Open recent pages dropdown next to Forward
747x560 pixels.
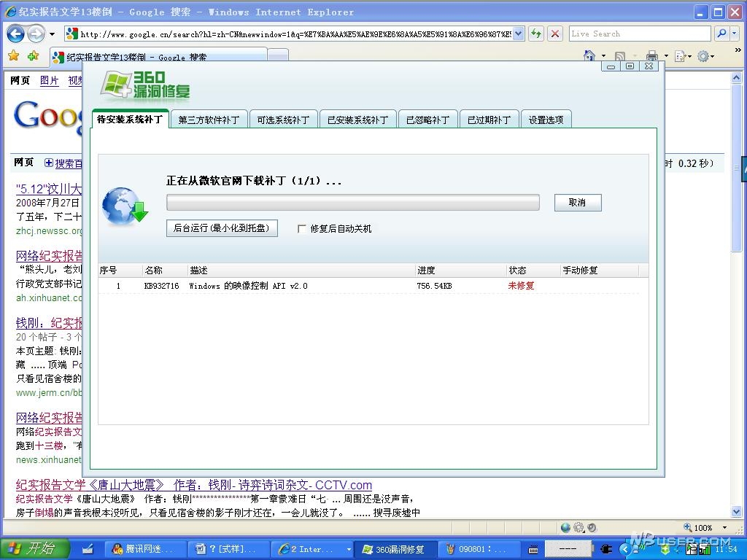pos(52,34)
